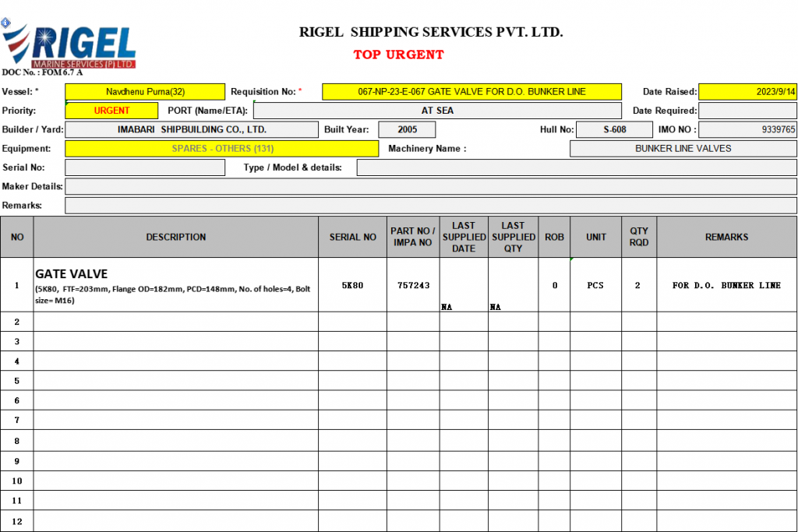
Task: Click the empty Date Required field
Action: 747,111
